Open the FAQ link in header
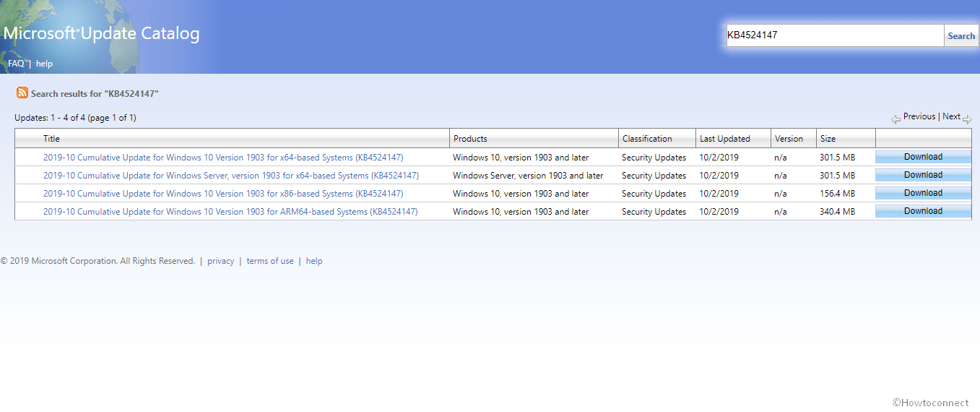 16,64
